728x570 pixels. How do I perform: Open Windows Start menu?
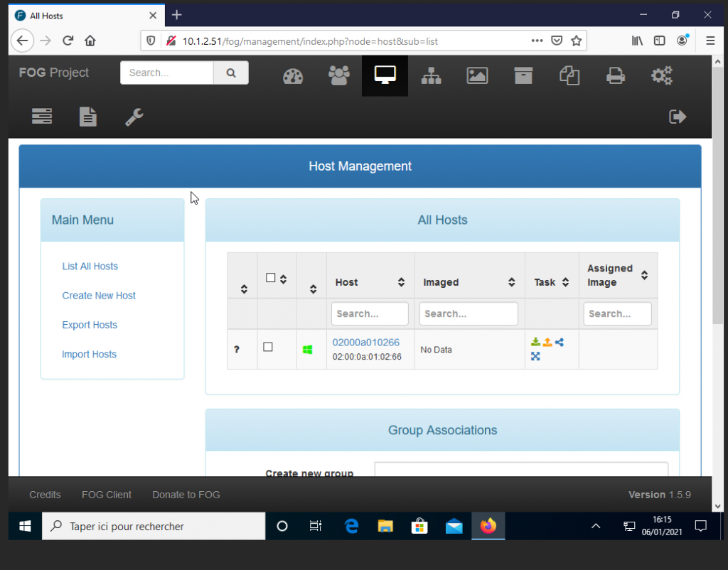tap(25, 526)
